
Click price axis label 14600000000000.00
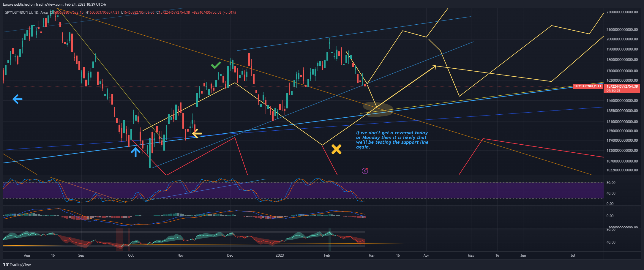coord(622,101)
